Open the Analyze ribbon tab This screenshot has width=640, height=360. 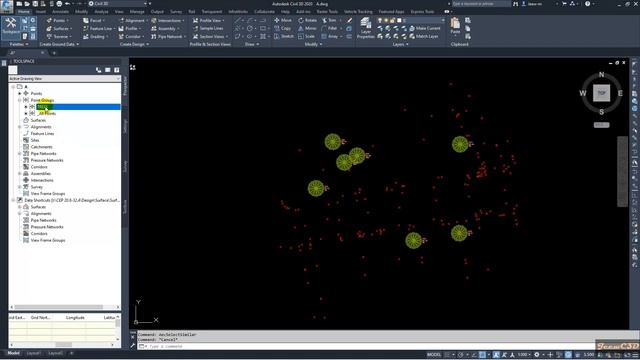click(101, 11)
